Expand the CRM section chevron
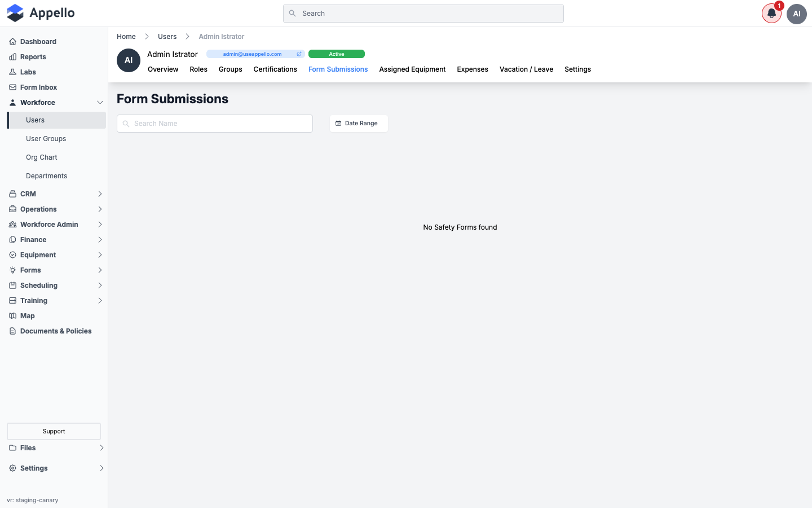812x518 pixels. [100, 194]
